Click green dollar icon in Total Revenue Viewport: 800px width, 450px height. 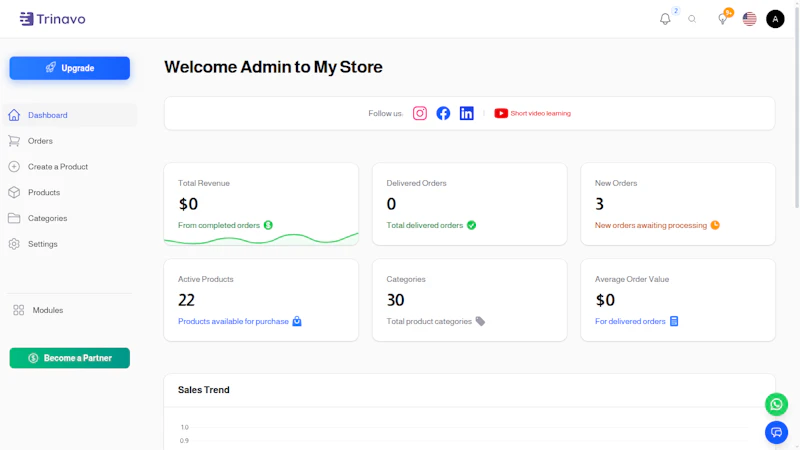click(x=268, y=225)
